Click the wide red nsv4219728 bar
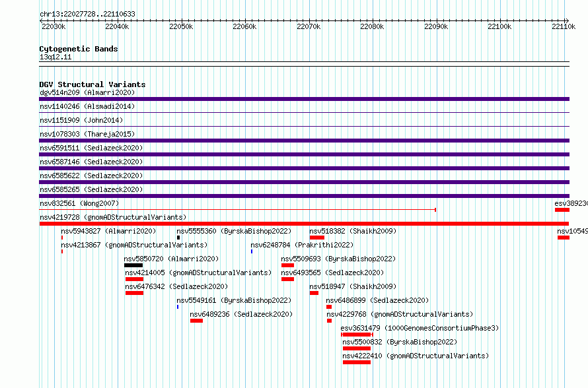Viewport: 588px width, 388px height. 304,224
